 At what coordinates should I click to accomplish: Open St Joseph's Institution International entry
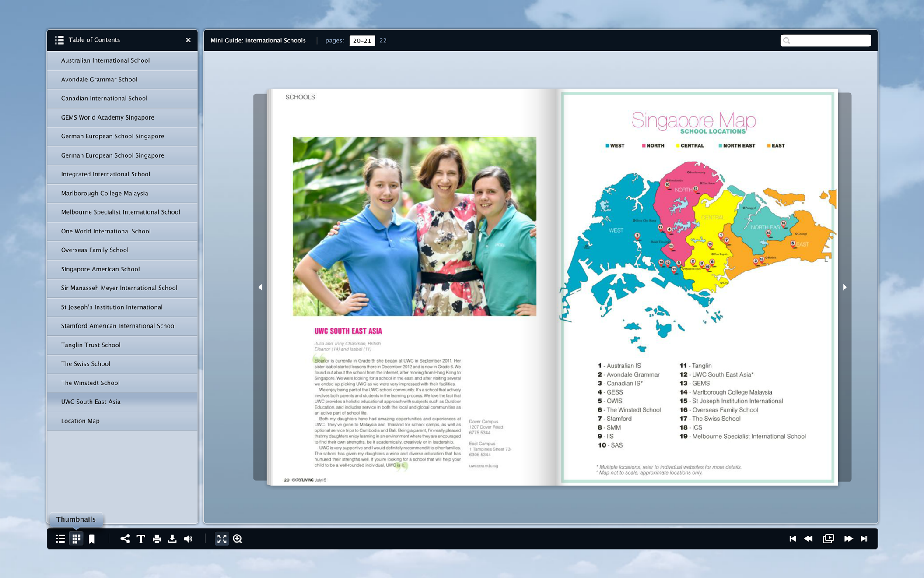122,307
